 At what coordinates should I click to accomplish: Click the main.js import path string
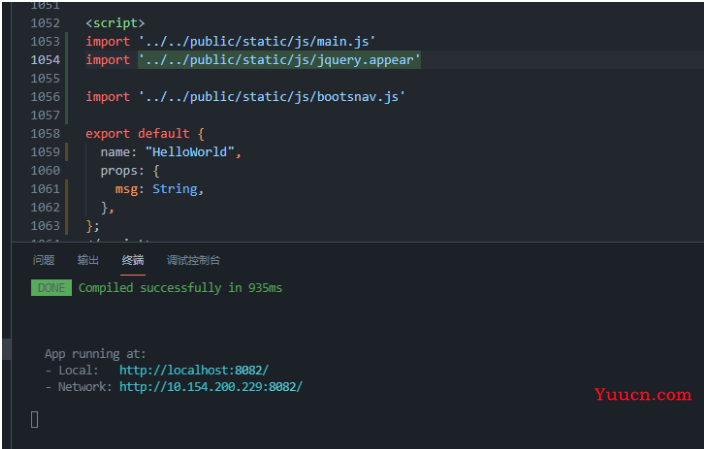click(x=257, y=41)
